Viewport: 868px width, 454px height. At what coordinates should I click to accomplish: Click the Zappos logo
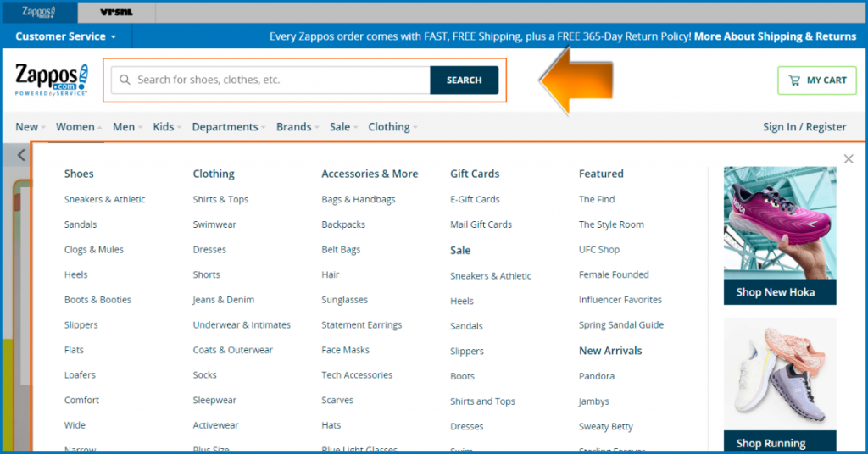tap(52, 80)
